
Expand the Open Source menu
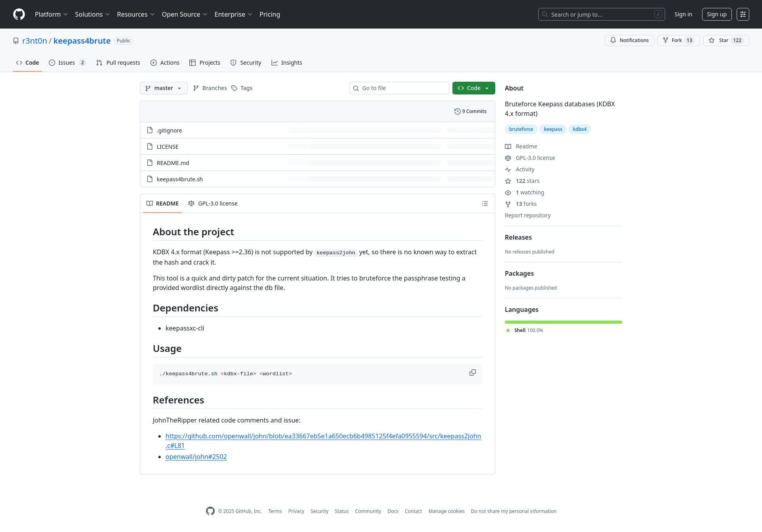pos(185,14)
